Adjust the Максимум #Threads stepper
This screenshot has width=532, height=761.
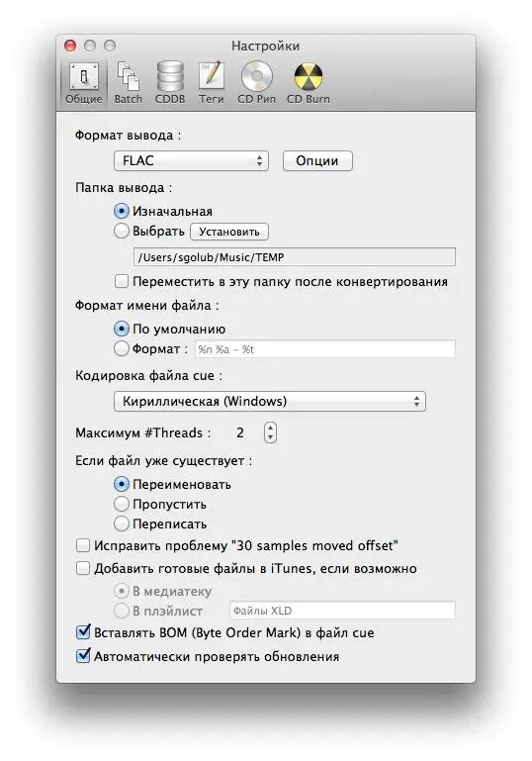coord(270,432)
